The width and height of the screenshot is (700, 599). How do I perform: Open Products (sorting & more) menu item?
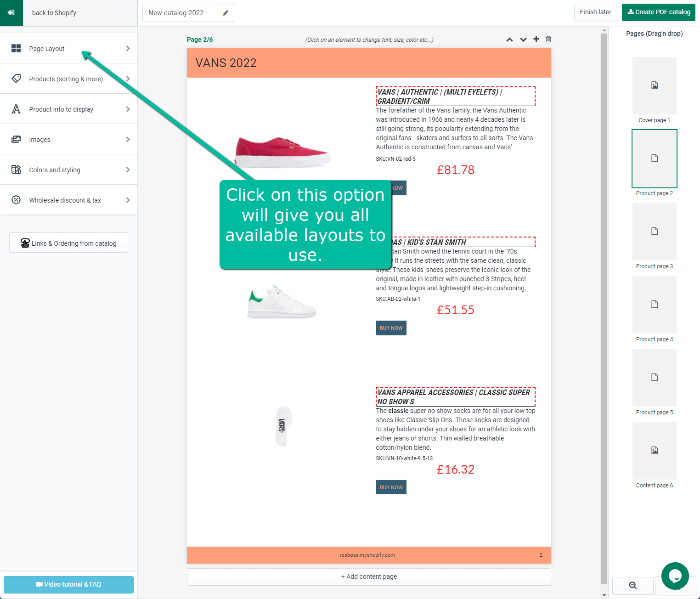[x=68, y=79]
